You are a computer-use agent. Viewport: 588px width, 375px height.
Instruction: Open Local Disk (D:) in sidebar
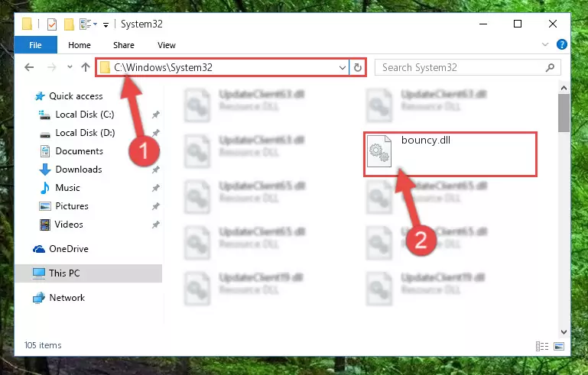tap(85, 133)
